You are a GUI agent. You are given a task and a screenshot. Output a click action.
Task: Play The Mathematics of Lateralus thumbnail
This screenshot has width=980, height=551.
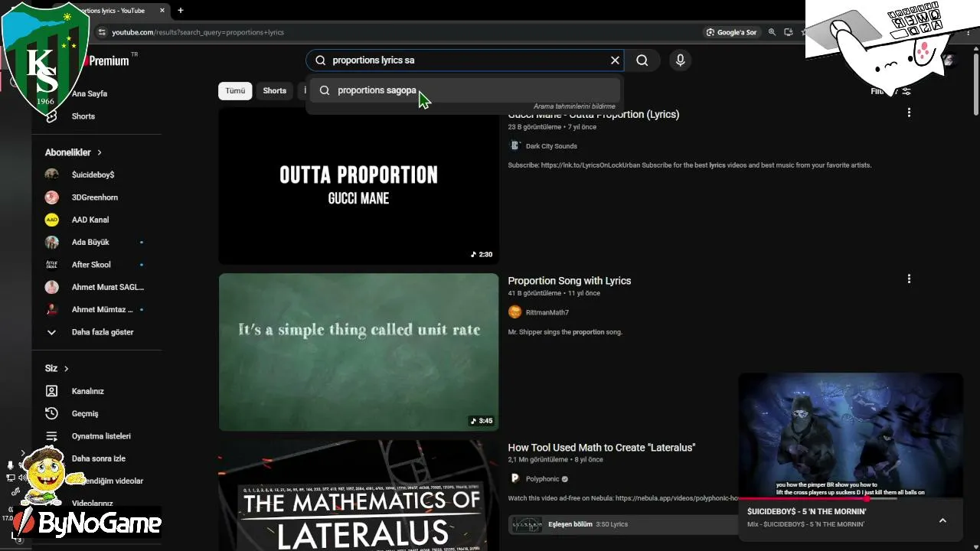coord(358,495)
